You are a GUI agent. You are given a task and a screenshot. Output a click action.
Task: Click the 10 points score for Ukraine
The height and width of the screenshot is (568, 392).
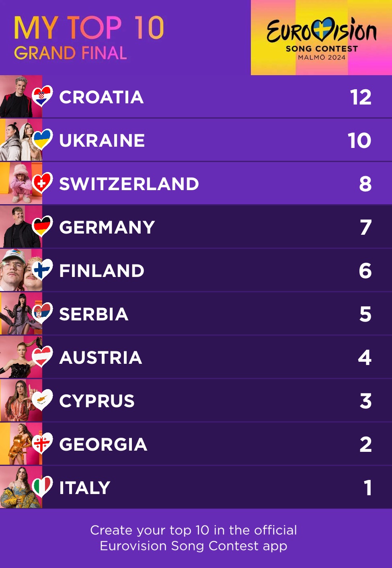click(x=359, y=141)
